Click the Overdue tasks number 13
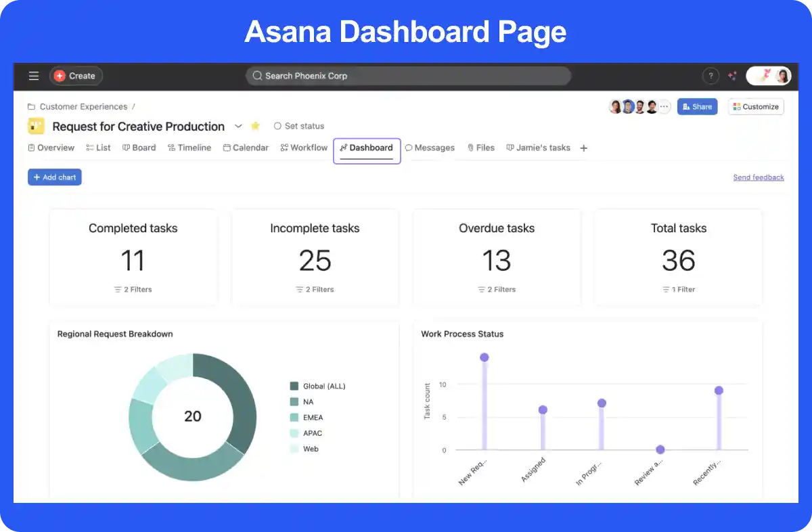812x532 pixels. pyautogui.click(x=497, y=261)
